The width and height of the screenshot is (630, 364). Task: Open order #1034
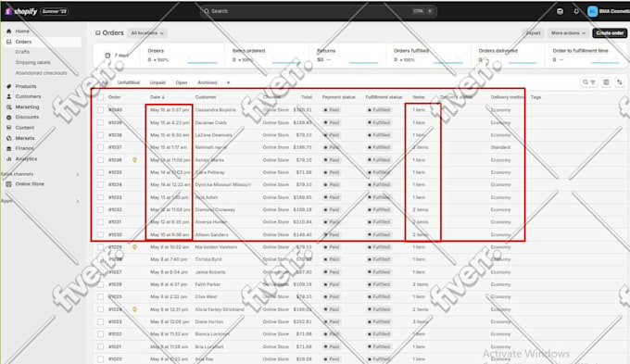click(x=115, y=185)
